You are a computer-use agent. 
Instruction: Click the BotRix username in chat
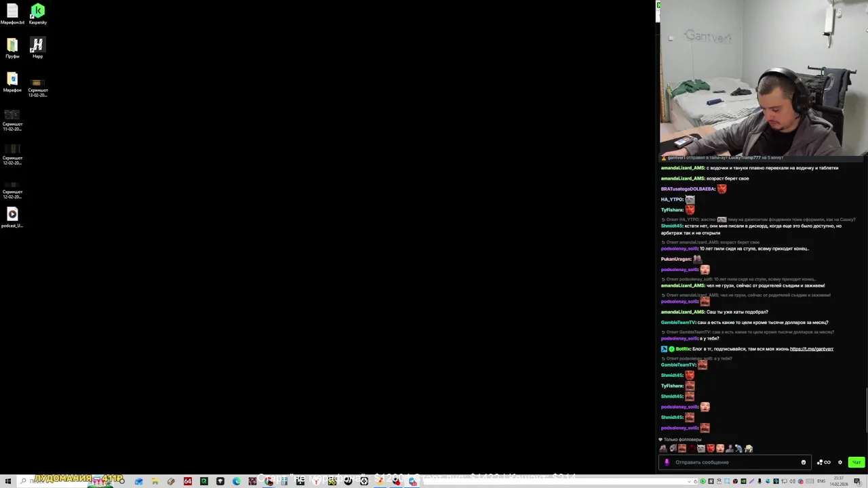(683, 349)
